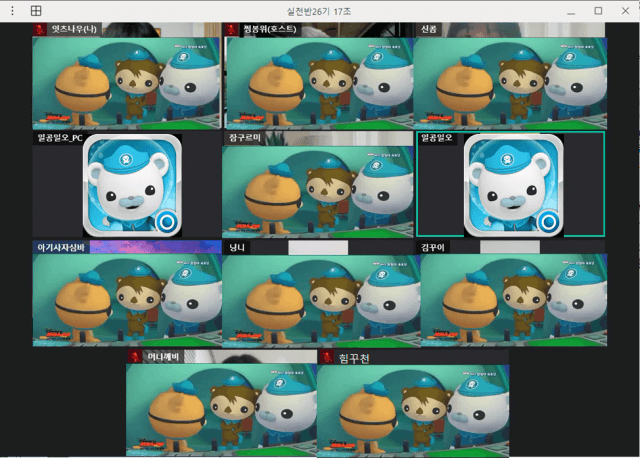Viewport: 640px width, 458px height.
Task: Click the 일공일오_PC profile picture
Action: tap(132, 185)
